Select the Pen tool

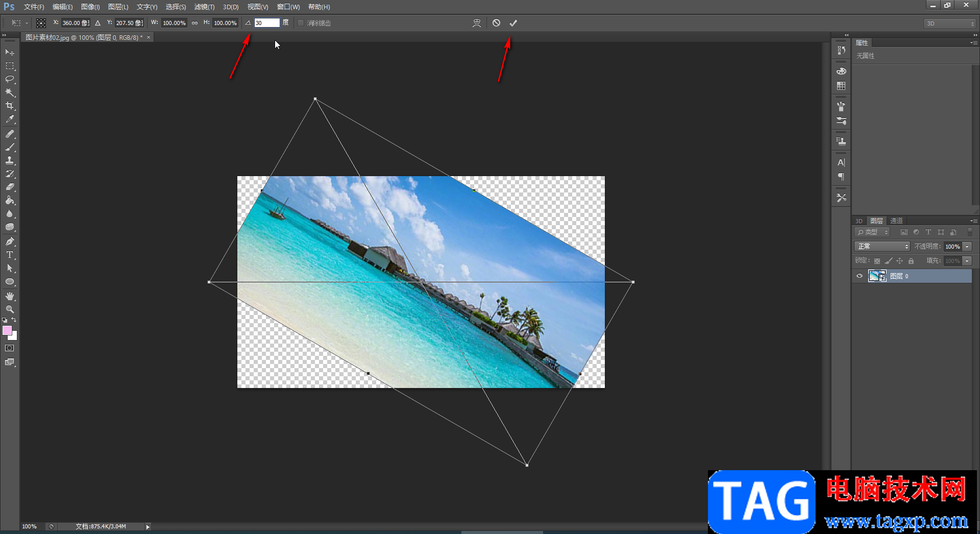(10, 241)
